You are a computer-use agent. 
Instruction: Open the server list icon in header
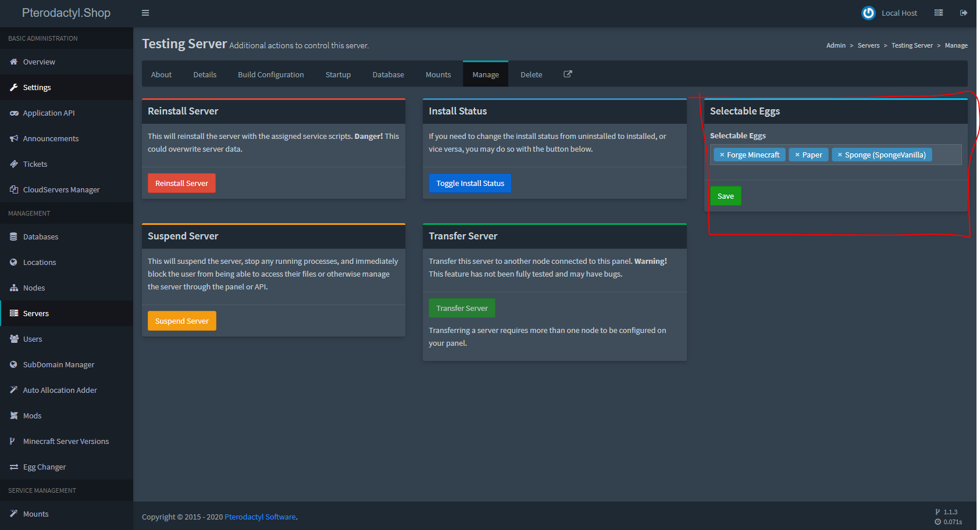coord(938,13)
